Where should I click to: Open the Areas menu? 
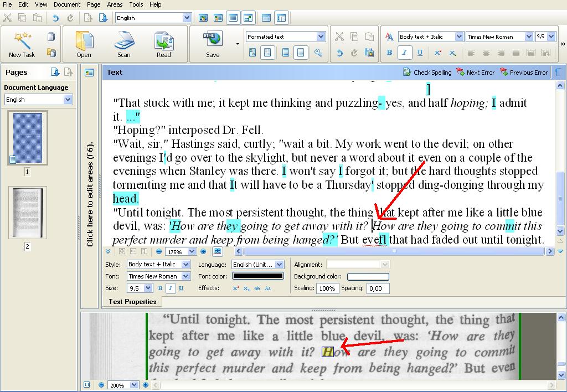[115, 4]
